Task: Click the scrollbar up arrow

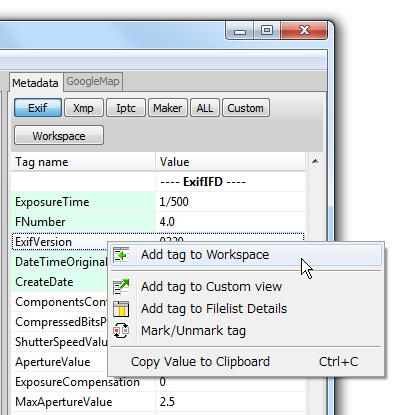Action: pyautogui.click(x=315, y=162)
